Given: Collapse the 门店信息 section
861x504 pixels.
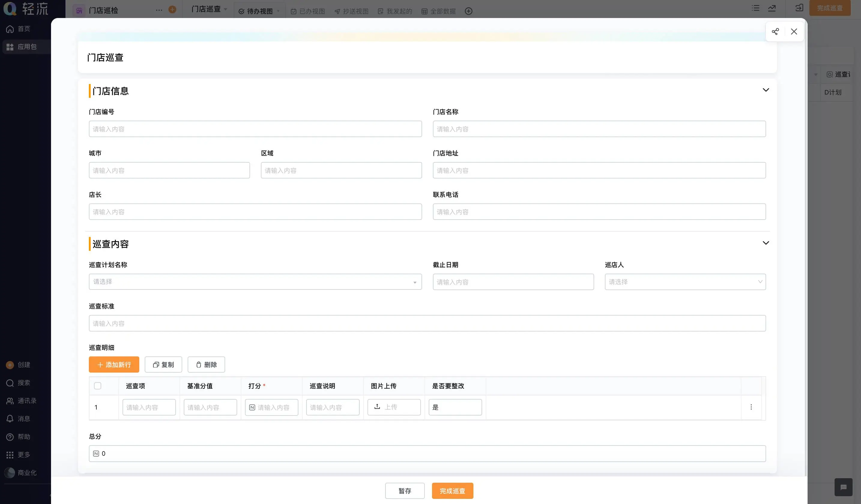Looking at the screenshot, I should 766,90.
